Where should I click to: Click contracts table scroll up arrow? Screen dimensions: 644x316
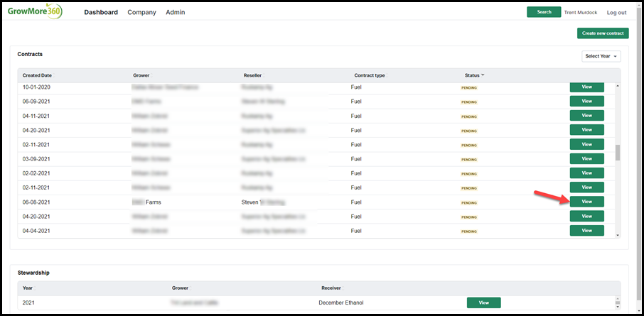(617, 86)
